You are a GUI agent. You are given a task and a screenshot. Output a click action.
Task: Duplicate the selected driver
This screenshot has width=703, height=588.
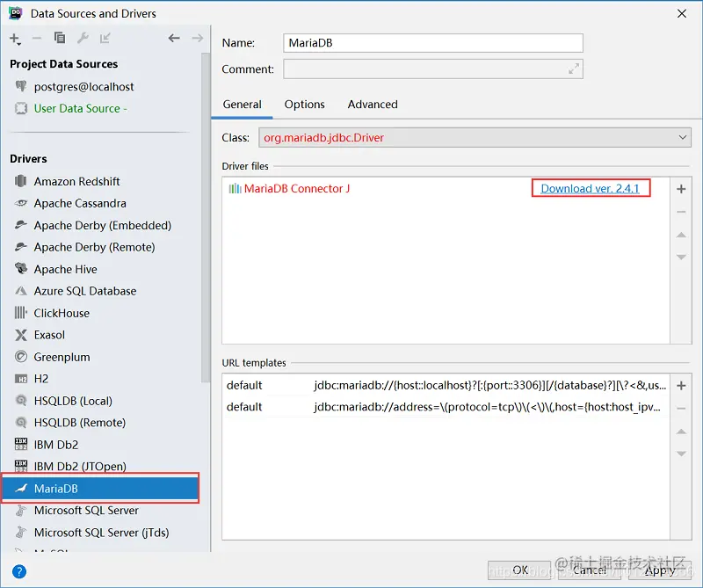pos(60,38)
